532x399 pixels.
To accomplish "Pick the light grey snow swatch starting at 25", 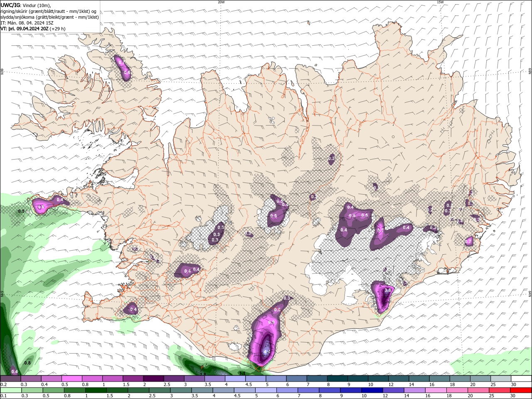I will (x=501, y=379).
